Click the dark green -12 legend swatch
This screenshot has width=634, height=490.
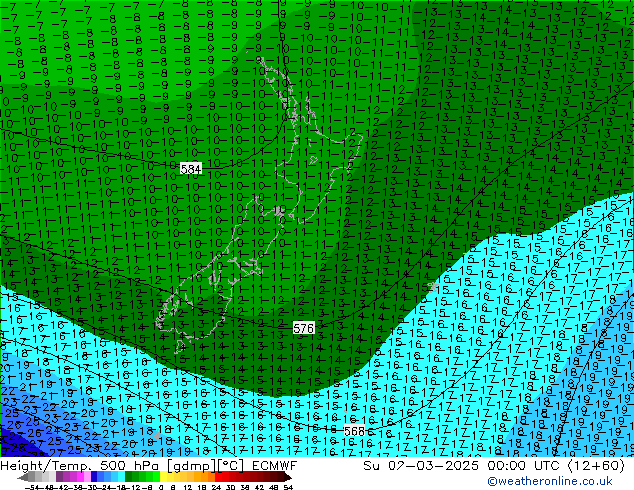[x=129, y=476]
